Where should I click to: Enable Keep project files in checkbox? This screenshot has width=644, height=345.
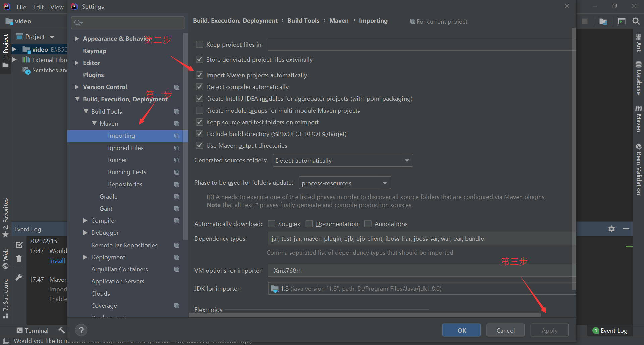(x=199, y=44)
